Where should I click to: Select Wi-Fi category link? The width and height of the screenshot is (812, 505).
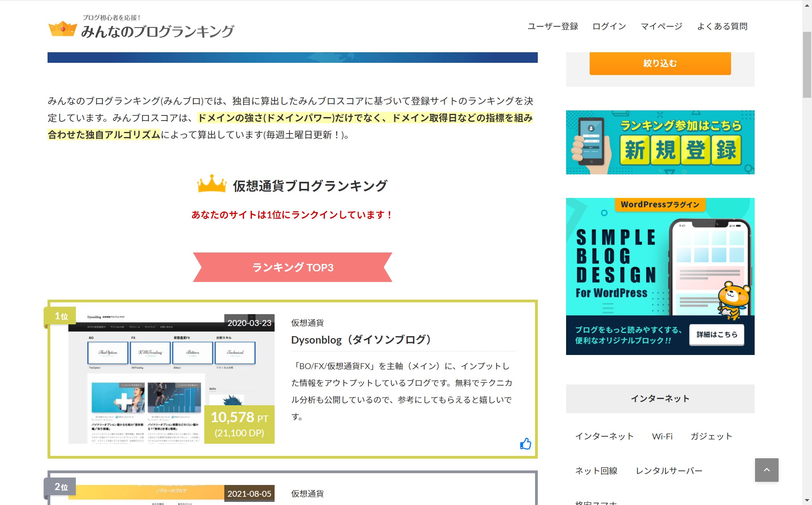pyautogui.click(x=662, y=436)
